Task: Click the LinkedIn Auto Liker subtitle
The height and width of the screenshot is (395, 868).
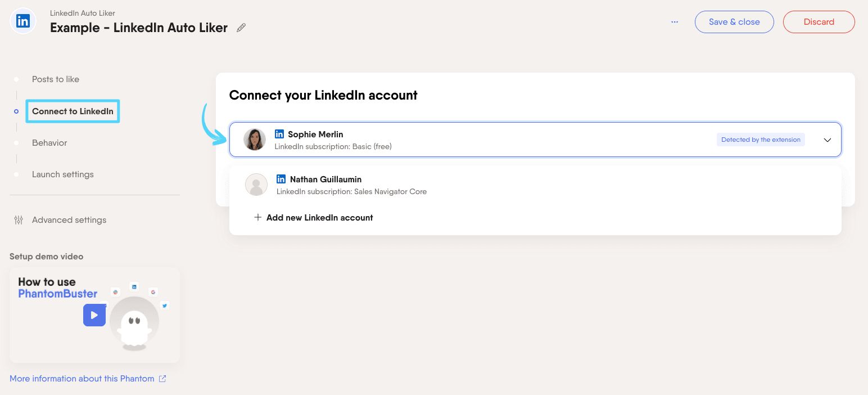Action: point(83,13)
